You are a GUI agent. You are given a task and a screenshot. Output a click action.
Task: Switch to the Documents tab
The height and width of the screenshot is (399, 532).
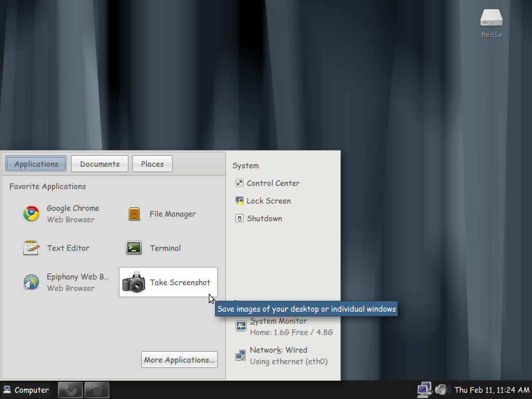pyautogui.click(x=100, y=164)
